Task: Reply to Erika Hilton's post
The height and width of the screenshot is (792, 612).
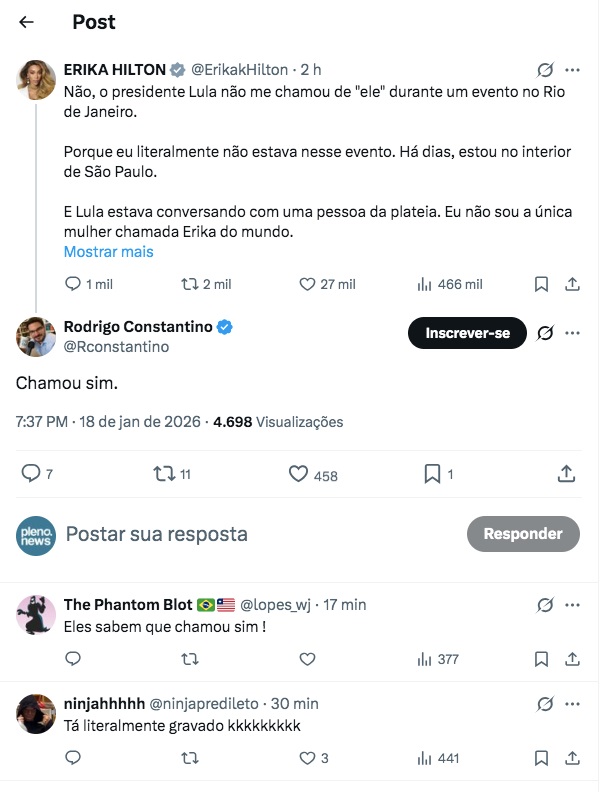Action: pos(73,284)
